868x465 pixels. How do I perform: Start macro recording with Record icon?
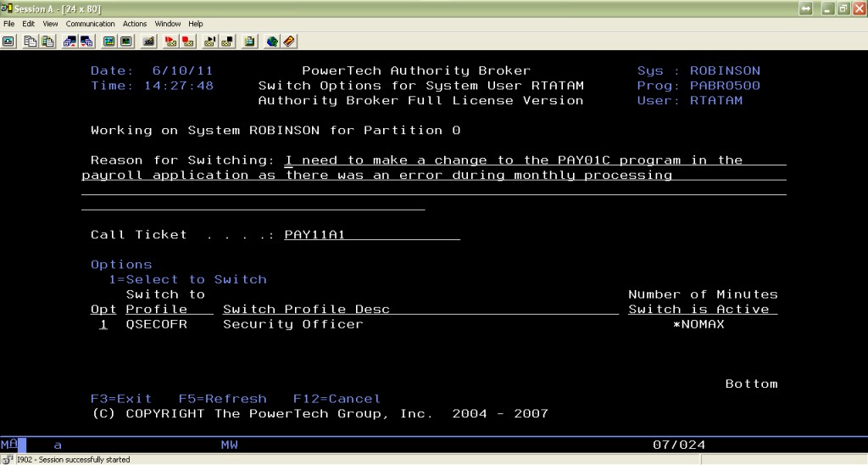(x=171, y=42)
